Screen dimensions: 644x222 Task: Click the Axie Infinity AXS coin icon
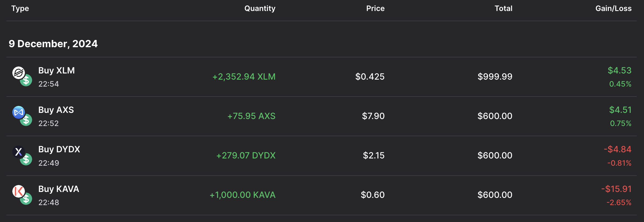18,112
